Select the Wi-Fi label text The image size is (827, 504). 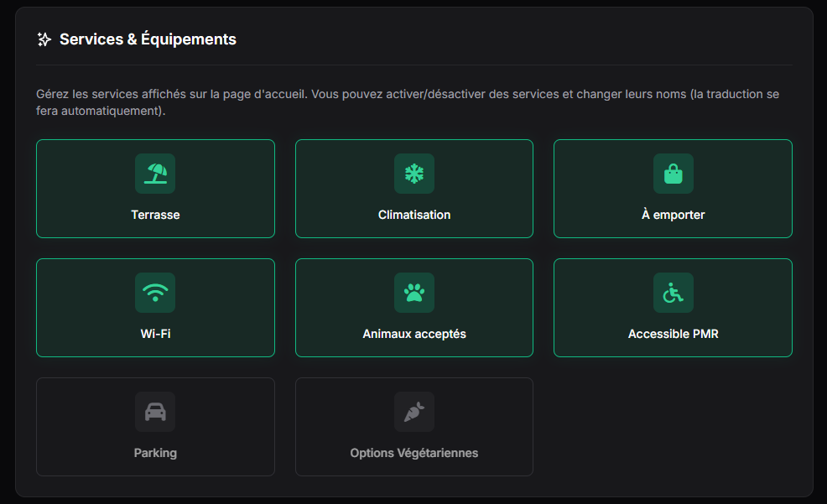click(x=155, y=334)
